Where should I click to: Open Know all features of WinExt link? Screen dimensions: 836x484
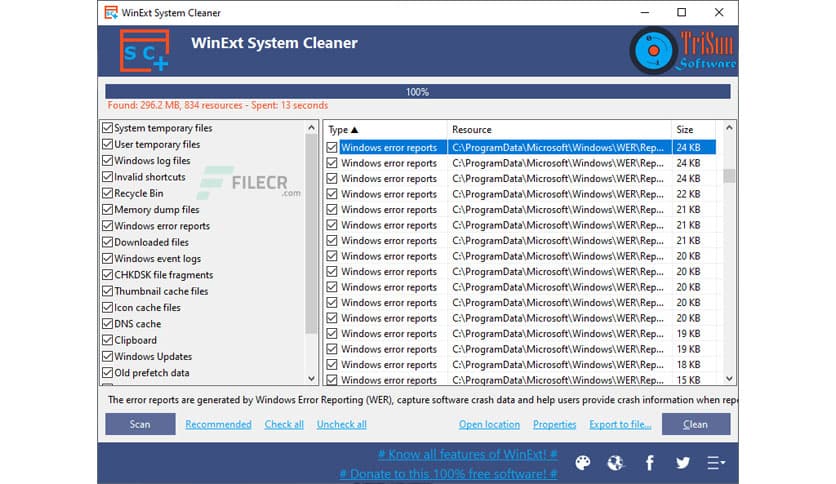click(468, 455)
